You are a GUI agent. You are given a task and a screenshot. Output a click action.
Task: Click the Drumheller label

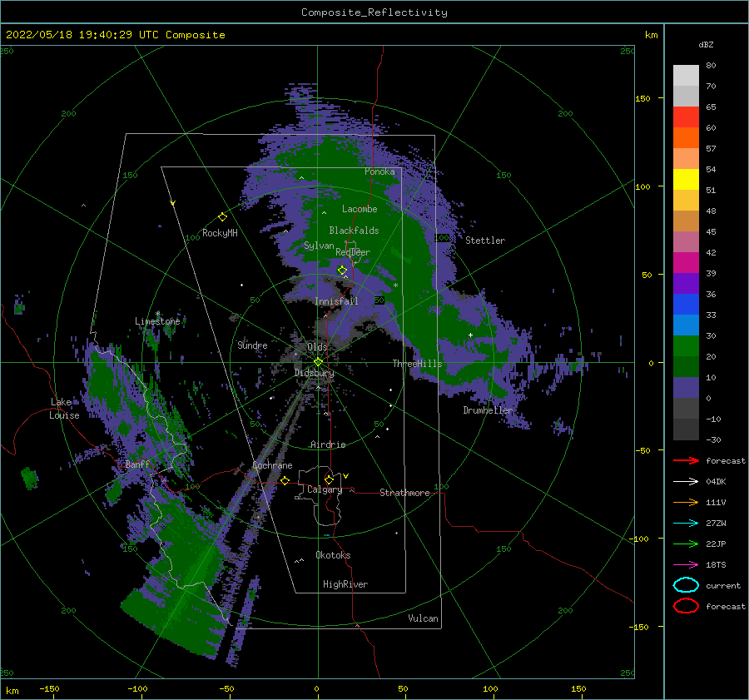coord(488,410)
